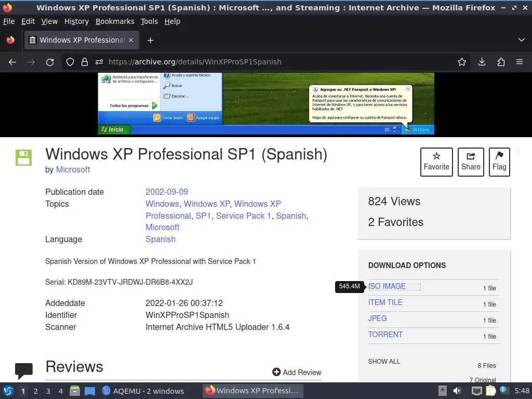Open the View menu
The height and width of the screenshot is (399, 532).
click(x=49, y=21)
